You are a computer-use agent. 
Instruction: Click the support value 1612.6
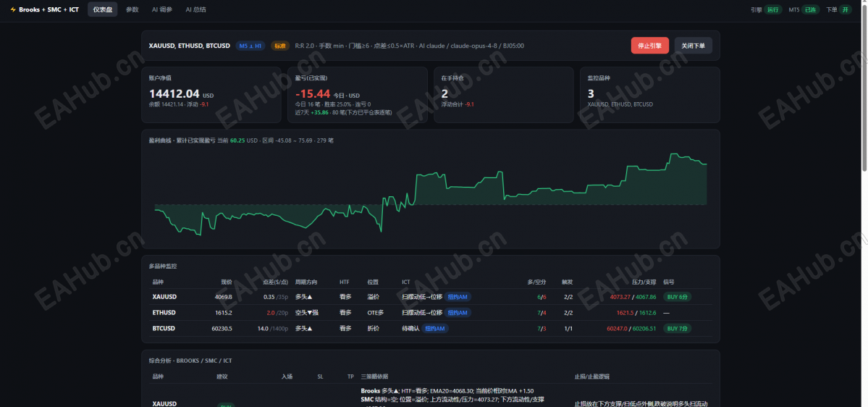click(x=647, y=313)
